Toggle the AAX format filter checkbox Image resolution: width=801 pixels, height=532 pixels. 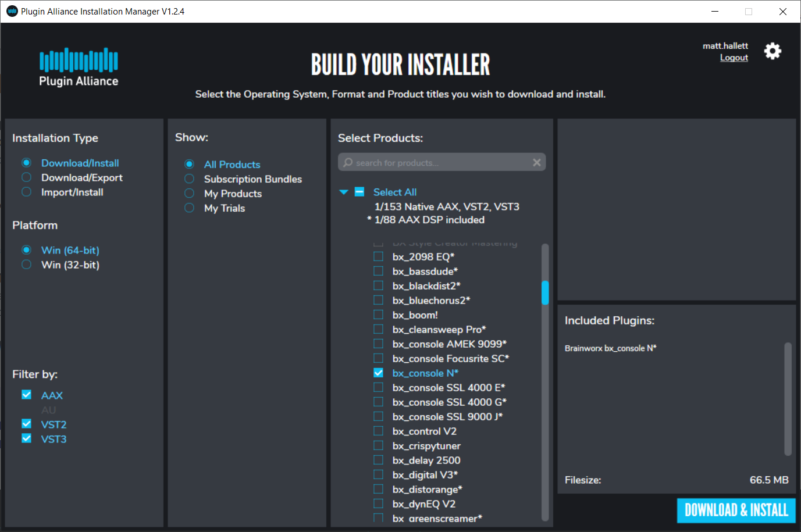pos(26,395)
